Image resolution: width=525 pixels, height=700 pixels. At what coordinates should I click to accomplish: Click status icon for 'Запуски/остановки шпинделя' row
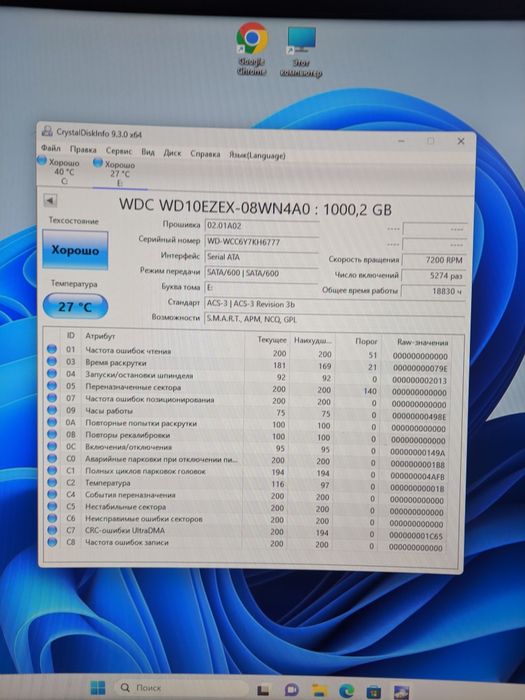pos(52,373)
